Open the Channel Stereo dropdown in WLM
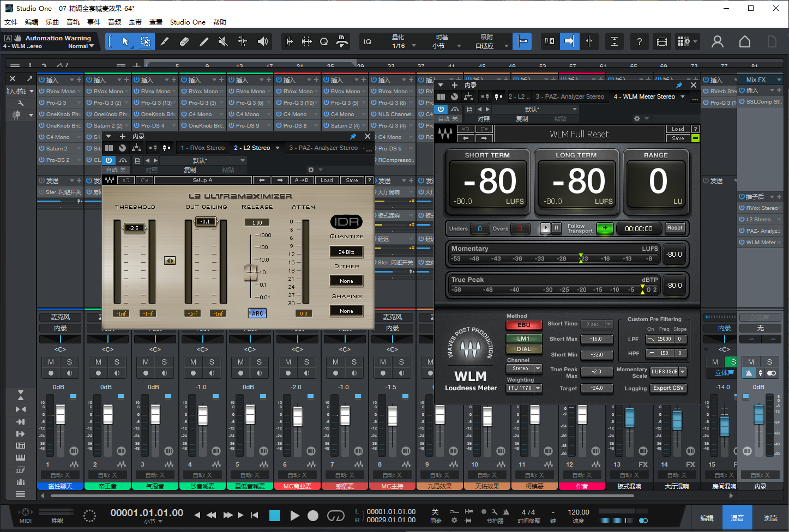 [524, 368]
